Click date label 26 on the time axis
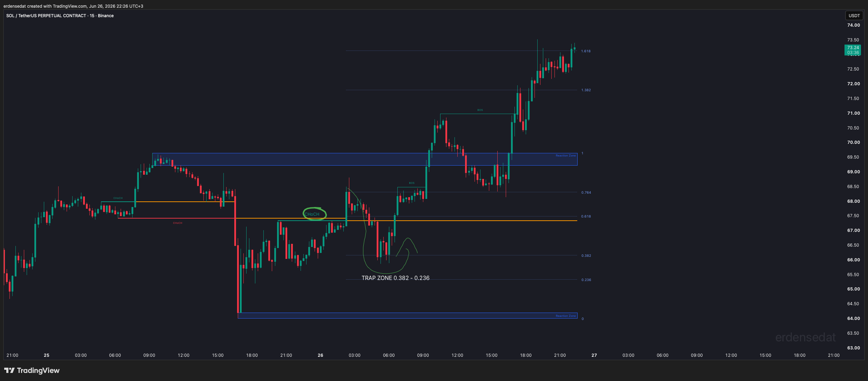This screenshot has height=381, width=868. (321, 355)
